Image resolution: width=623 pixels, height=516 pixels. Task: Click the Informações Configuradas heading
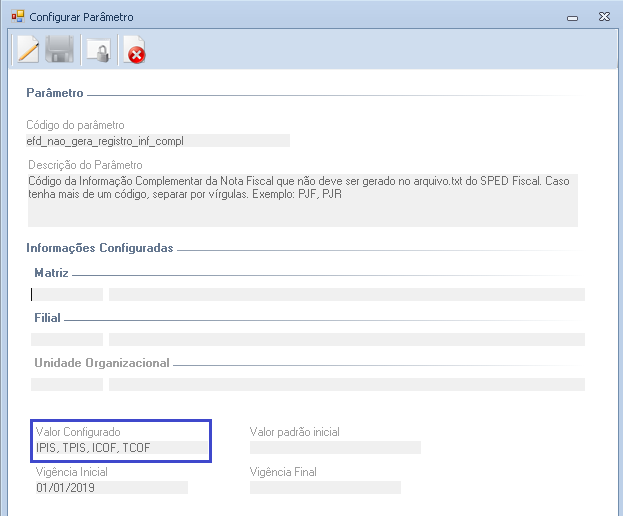[x=100, y=248]
